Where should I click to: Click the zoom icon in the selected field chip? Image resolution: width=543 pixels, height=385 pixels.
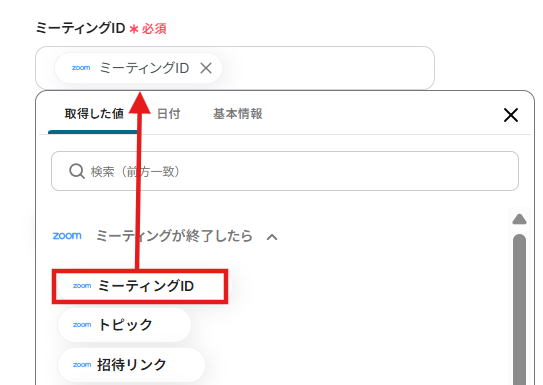81,68
